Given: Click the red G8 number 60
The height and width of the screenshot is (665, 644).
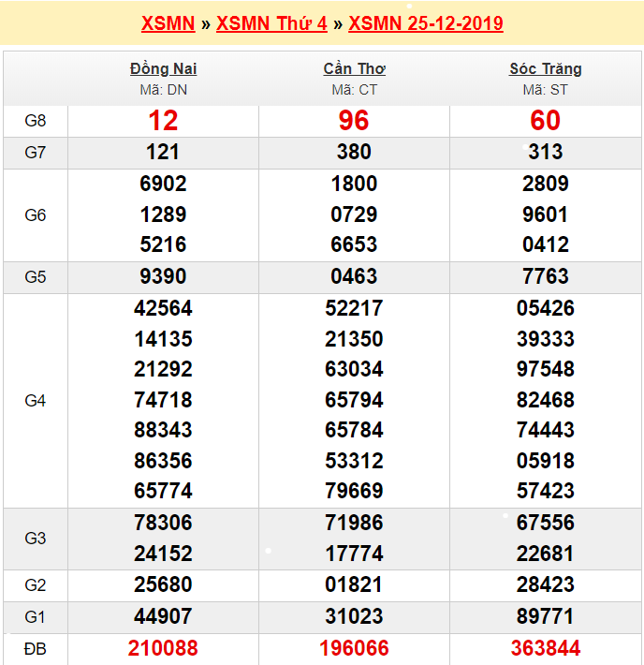Looking at the screenshot, I should 545,121.
